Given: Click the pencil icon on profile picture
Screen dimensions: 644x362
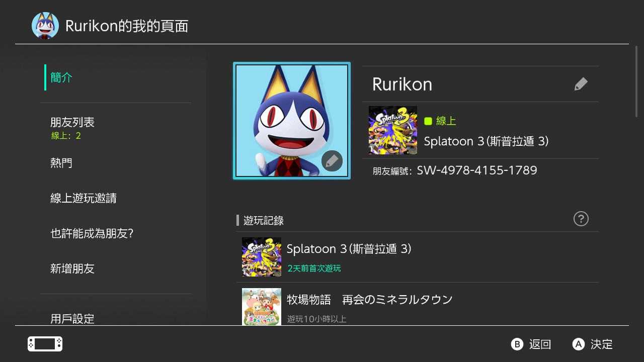Looking at the screenshot, I should pos(332,161).
